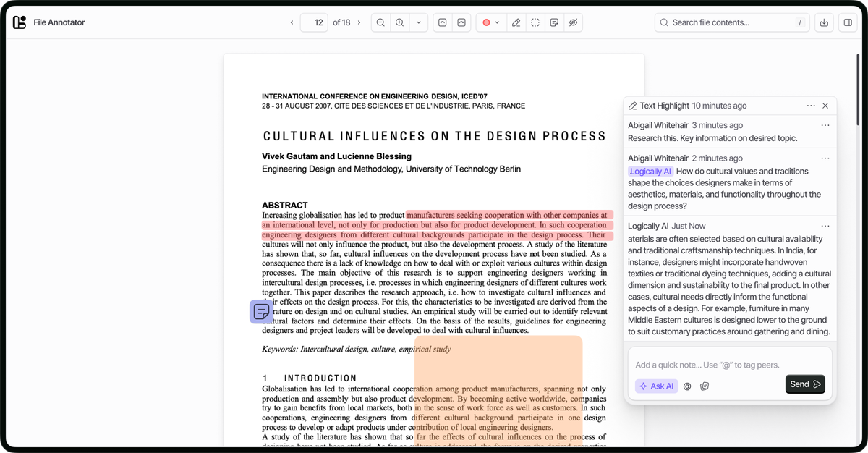The height and width of the screenshot is (453, 868).
Task: Mention a teammate with the @ icon
Action: click(x=686, y=386)
